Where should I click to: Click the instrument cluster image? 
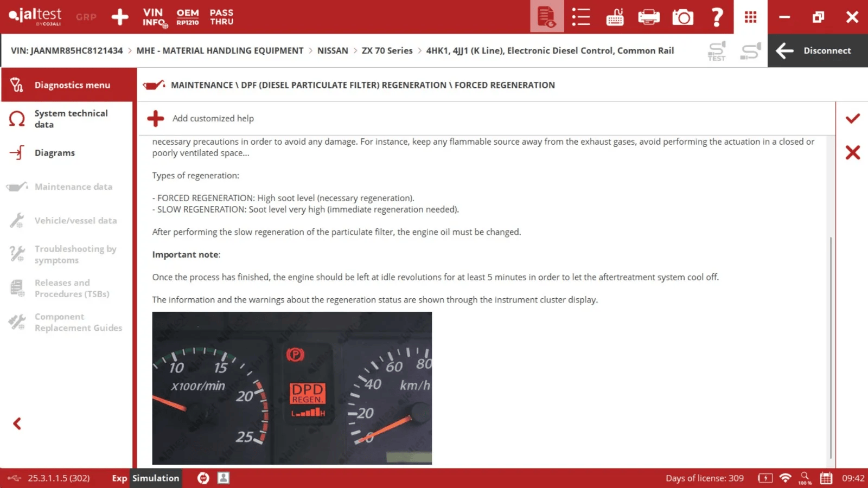click(x=292, y=388)
